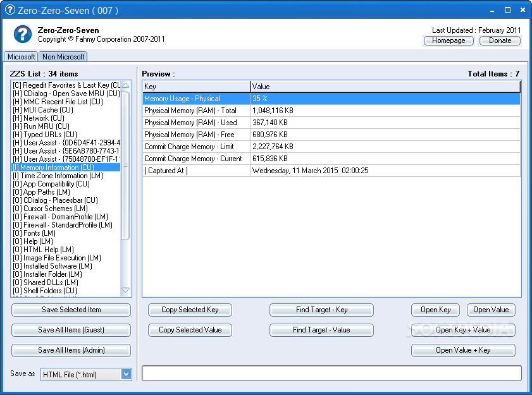The width and height of the screenshot is (532, 395).
Task: Select the [ Captured At ] row
Action: [331, 171]
